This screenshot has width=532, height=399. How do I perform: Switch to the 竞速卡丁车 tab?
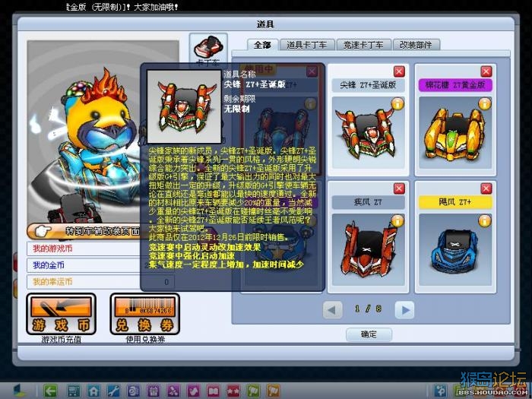(363, 45)
